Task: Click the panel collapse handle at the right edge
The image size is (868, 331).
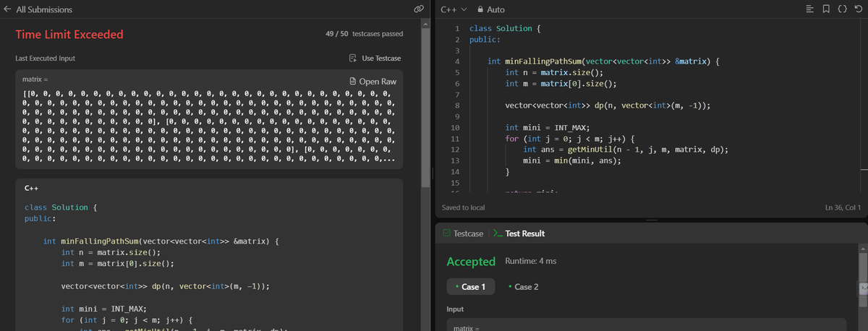Action: (863, 288)
